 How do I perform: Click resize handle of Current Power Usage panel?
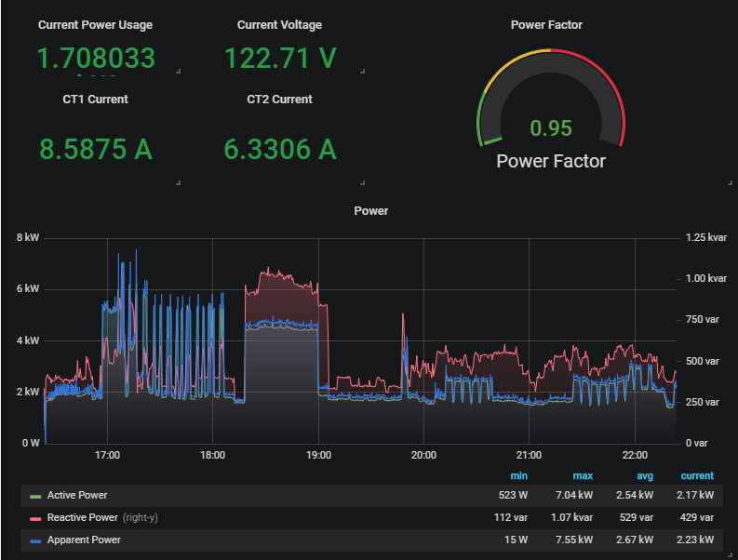tap(178, 71)
